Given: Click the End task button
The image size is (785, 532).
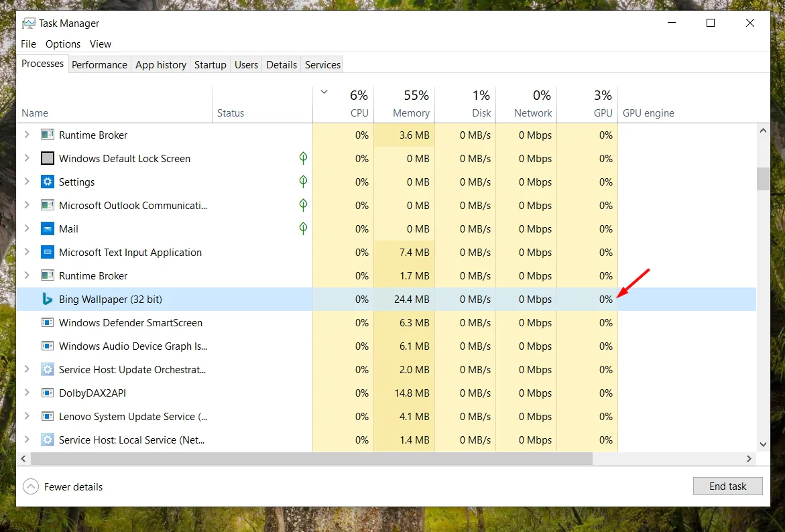Looking at the screenshot, I should coord(727,486).
